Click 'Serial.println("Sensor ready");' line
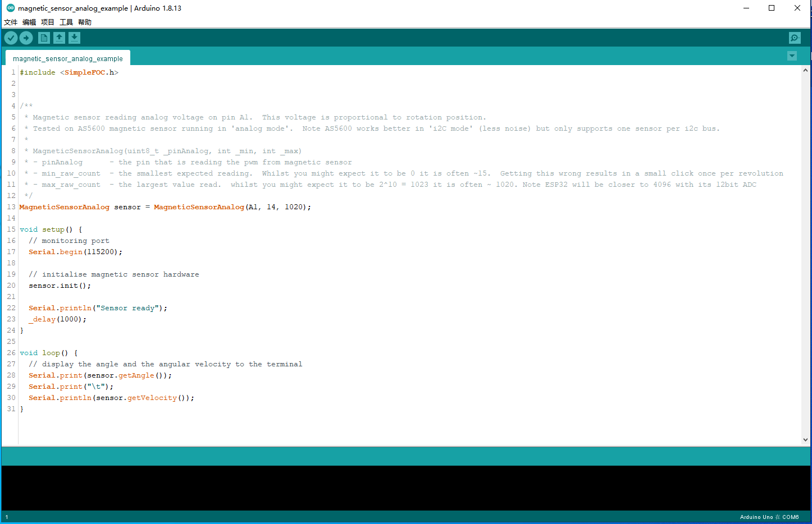The height and width of the screenshot is (524, 812). [98, 308]
